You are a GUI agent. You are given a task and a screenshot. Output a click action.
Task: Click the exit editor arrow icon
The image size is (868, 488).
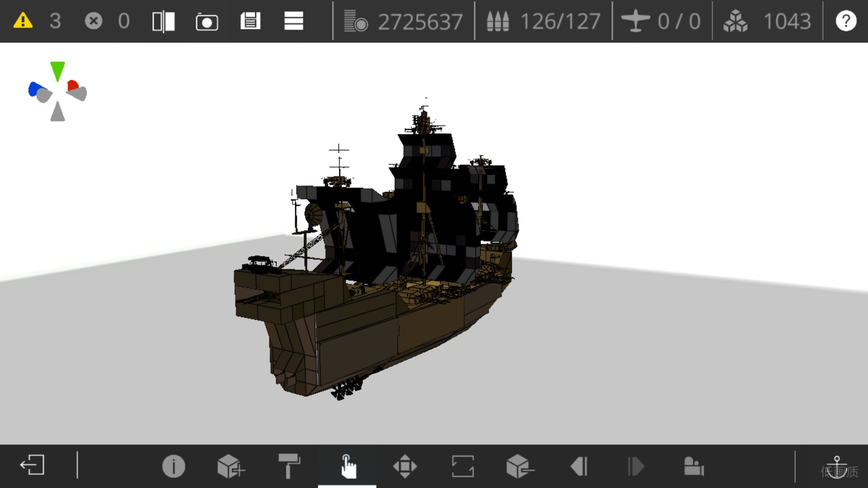(32, 465)
